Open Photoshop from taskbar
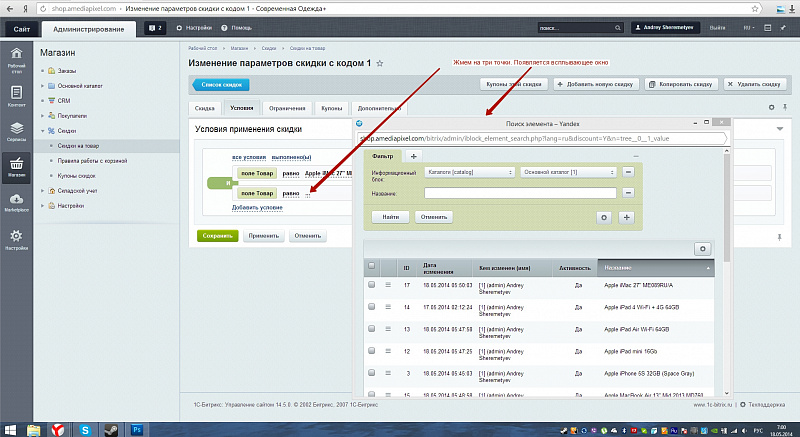The height and width of the screenshot is (437, 800). tap(136, 430)
